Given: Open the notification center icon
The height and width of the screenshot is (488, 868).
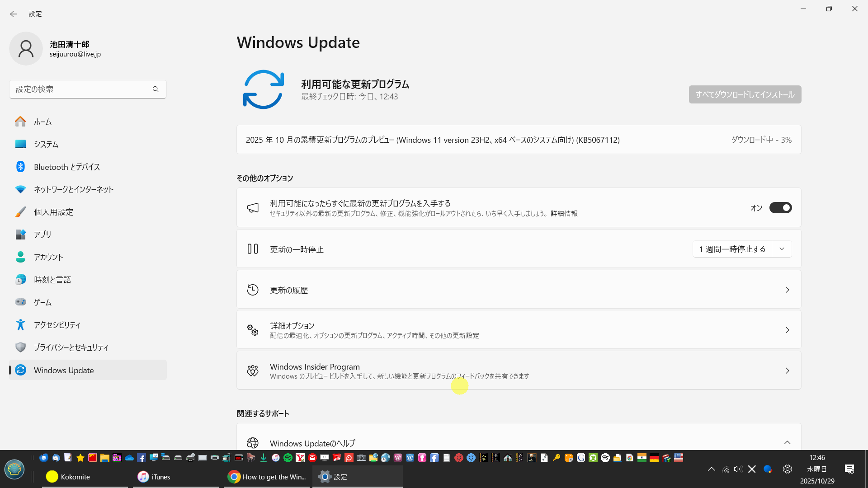Looking at the screenshot, I should 849,469.
